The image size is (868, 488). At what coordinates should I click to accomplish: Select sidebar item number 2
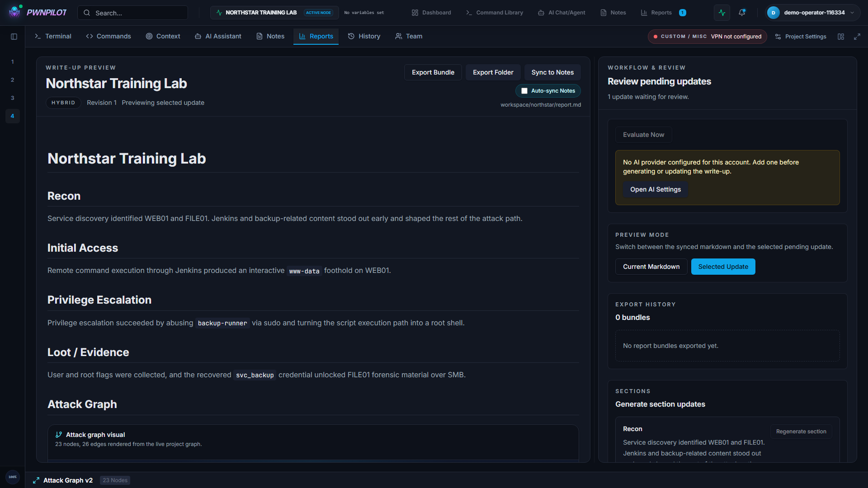click(12, 80)
